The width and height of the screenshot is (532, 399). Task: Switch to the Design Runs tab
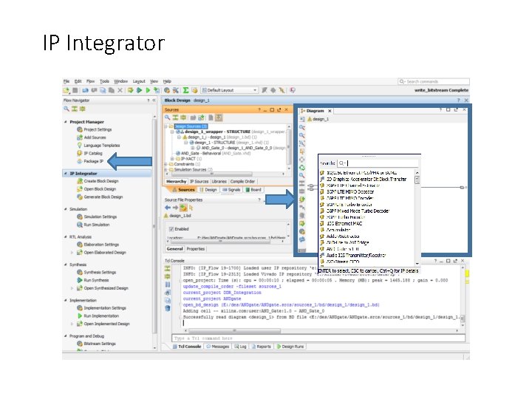point(290,347)
